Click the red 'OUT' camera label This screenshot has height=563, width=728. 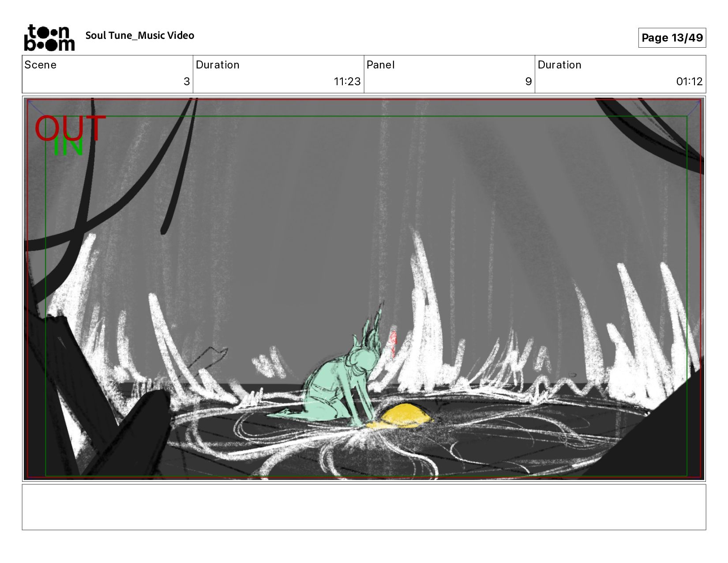tap(71, 128)
